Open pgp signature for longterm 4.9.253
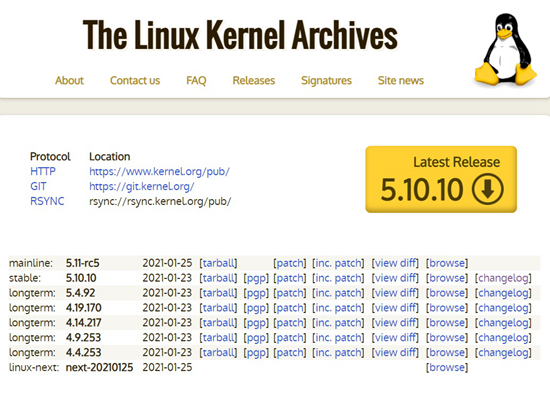The width and height of the screenshot is (550, 395). coord(256,338)
